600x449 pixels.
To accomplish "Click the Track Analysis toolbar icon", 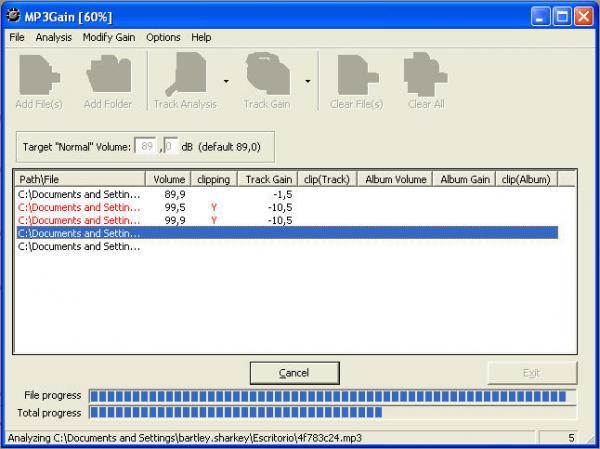I will click(x=186, y=74).
